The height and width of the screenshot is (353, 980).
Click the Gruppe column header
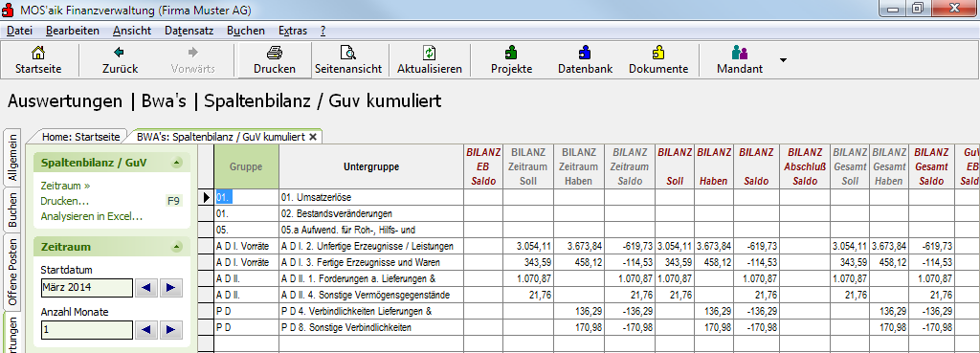[246, 166]
